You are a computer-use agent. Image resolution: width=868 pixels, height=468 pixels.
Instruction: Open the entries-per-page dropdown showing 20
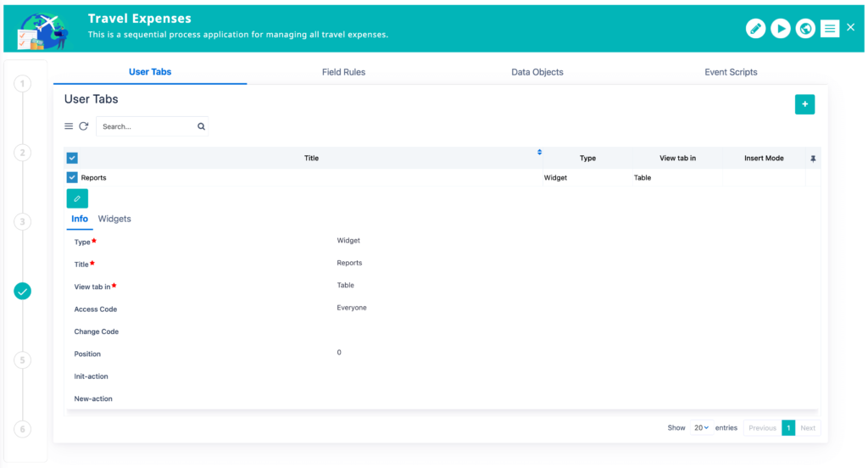[701, 427]
